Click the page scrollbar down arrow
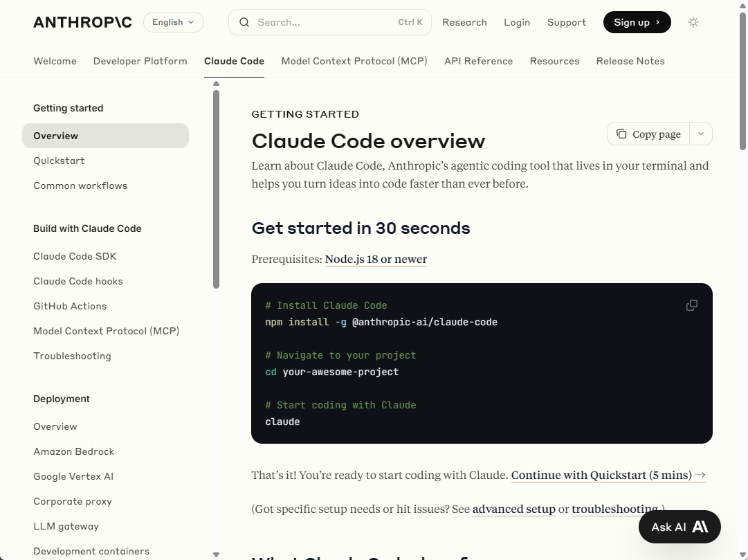748x560 pixels. point(742,554)
